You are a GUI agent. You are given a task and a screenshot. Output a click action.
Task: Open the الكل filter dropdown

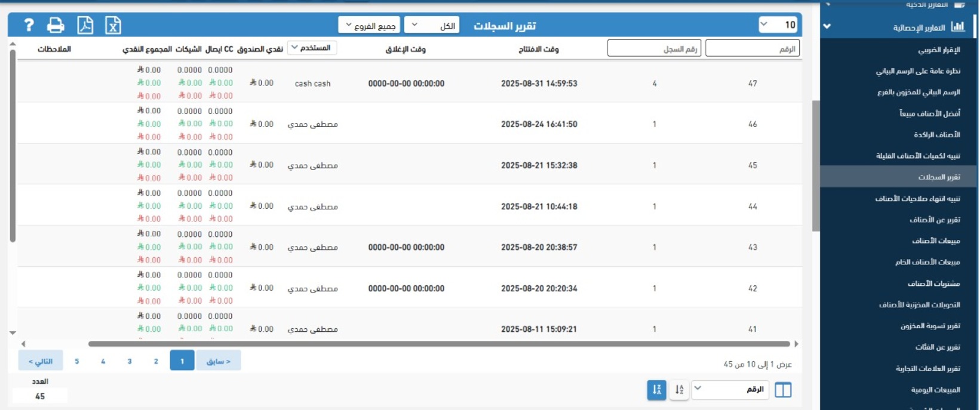(x=432, y=25)
